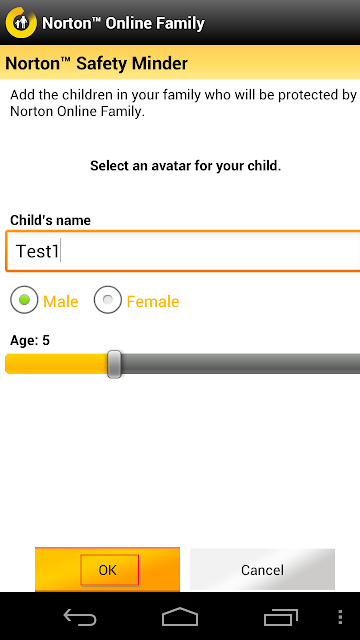Click the age slider handle
360x640 pixels.
pos(114,364)
